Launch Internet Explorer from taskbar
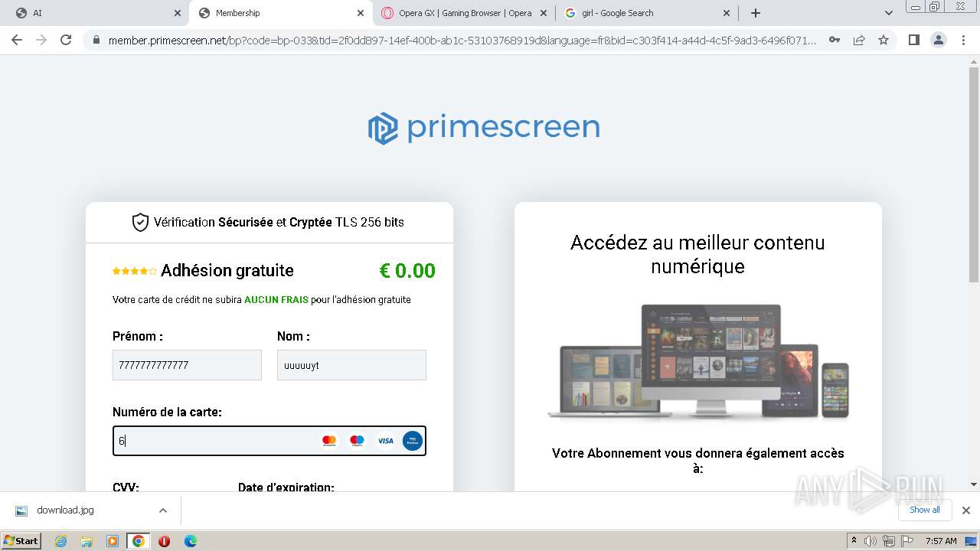The width and height of the screenshot is (980, 551). tap(60, 541)
